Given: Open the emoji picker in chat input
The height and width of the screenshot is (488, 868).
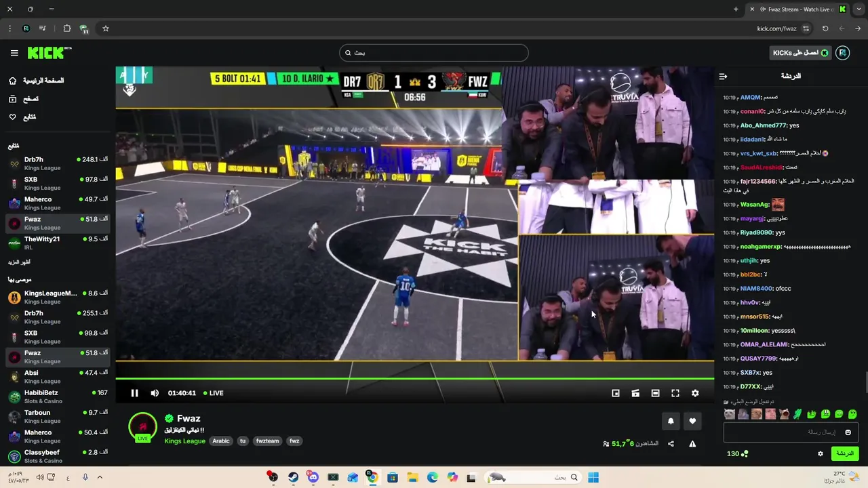Looking at the screenshot, I should [848, 432].
